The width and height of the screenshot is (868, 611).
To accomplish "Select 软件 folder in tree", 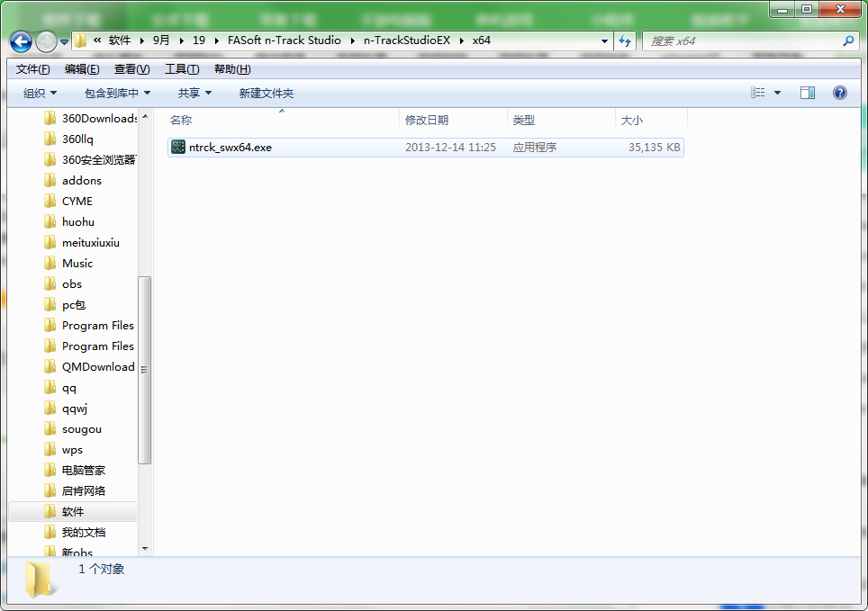I will click(73, 511).
